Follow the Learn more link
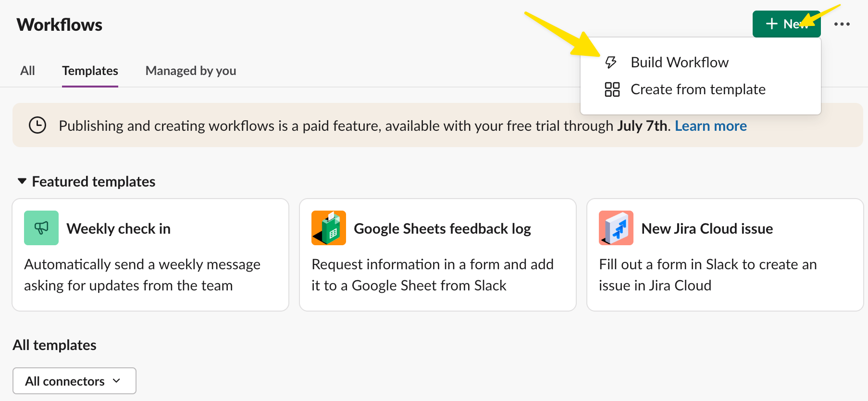Viewport: 868px width, 401px height. click(x=711, y=126)
